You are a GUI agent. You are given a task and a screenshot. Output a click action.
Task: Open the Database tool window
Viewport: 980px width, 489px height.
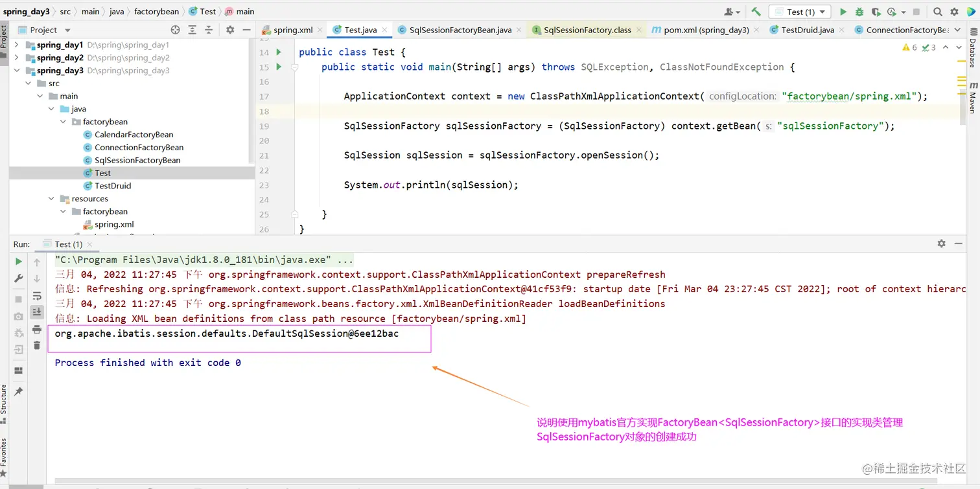[973, 49]
